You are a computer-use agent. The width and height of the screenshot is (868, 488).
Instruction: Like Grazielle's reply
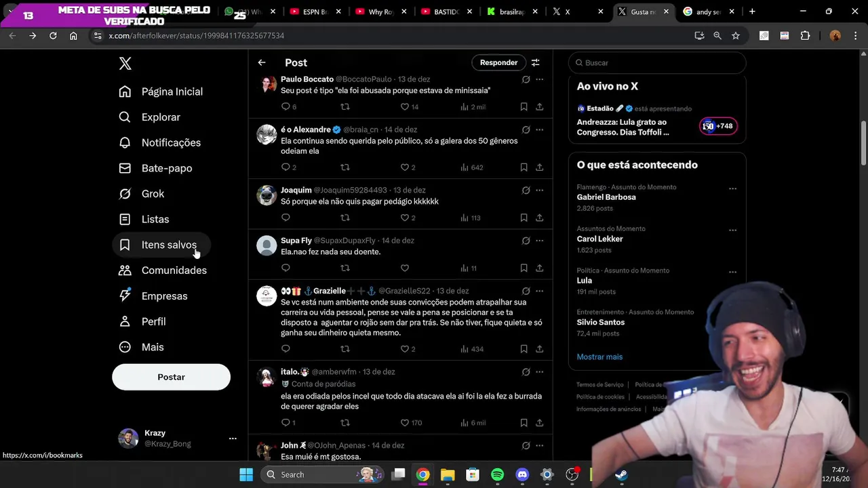405,349
